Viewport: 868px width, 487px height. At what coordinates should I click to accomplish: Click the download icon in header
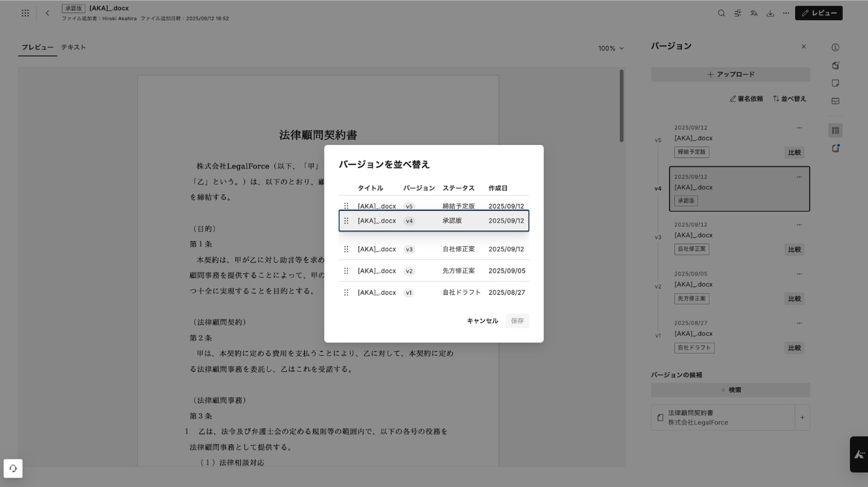tap(770, 13)
